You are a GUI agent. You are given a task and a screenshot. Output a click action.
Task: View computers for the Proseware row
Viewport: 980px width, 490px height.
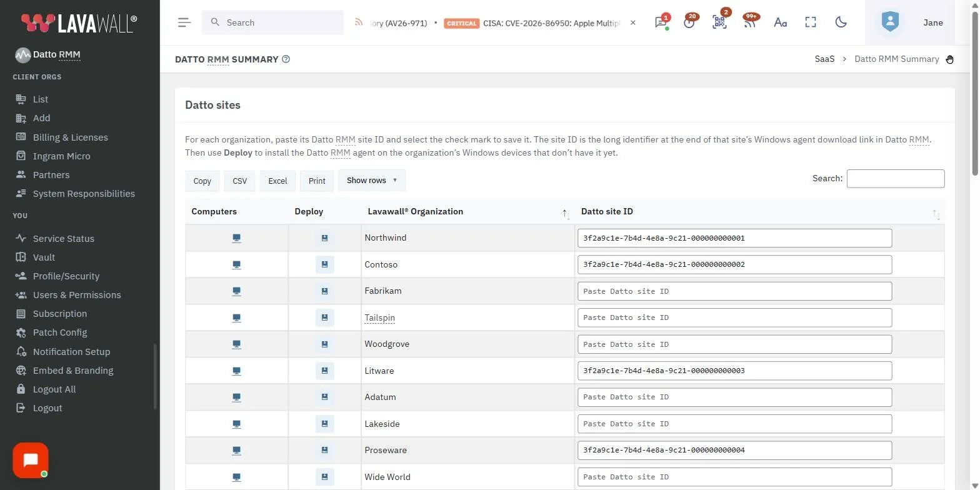pos(237,450)
